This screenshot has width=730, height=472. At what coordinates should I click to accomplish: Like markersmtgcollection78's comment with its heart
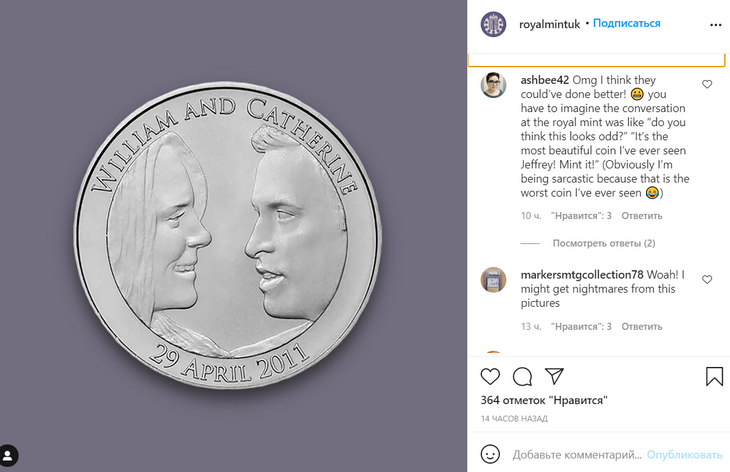707,280
